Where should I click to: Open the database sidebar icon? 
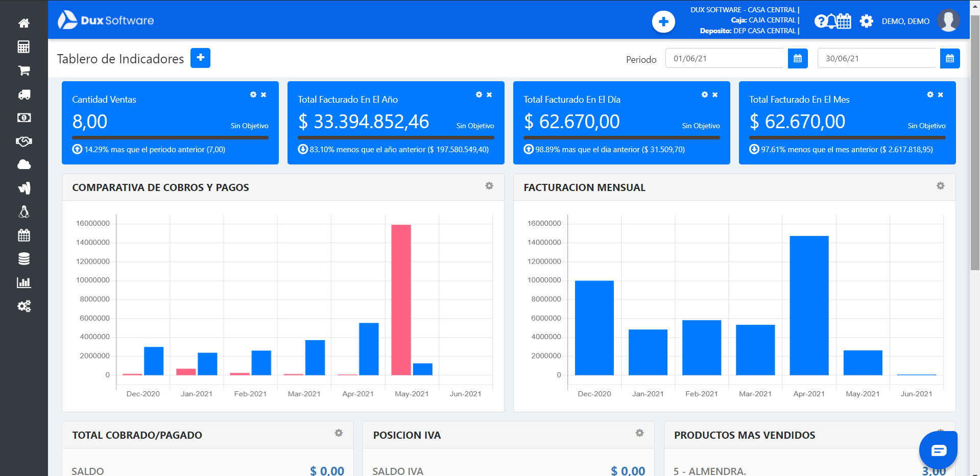[23, 259]
